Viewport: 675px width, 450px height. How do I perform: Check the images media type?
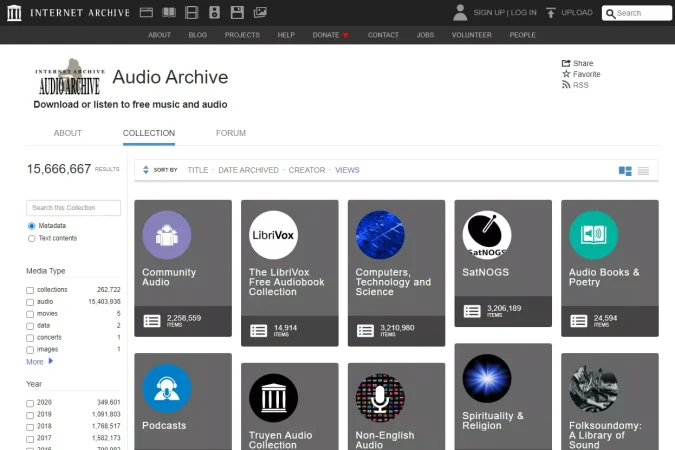[x=30, y=350]
